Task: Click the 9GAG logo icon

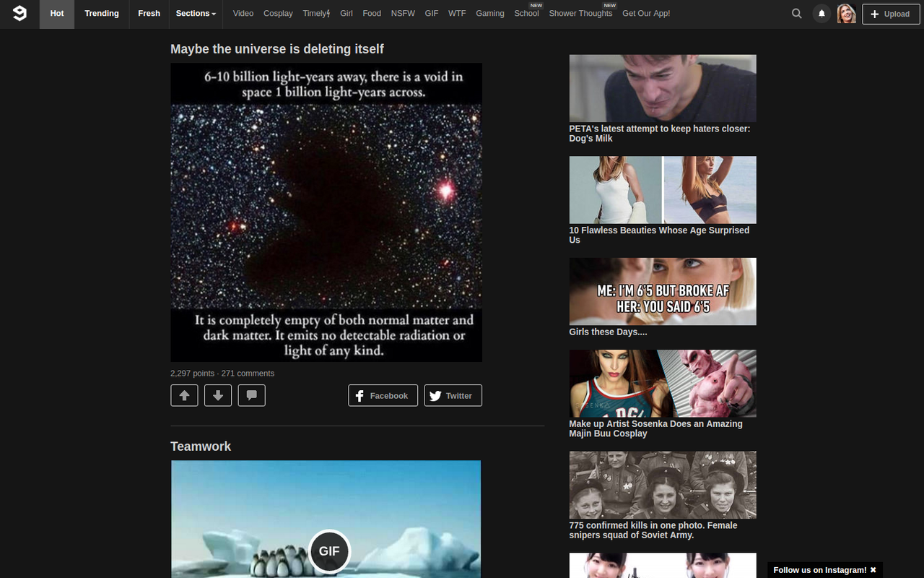Action: tap(19, 13)
